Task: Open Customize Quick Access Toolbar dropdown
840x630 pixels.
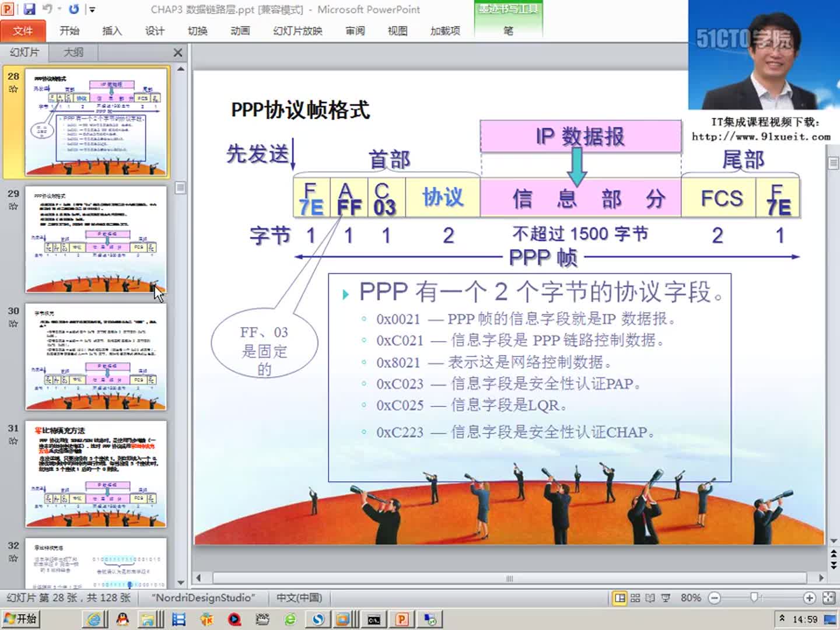Action: tap(92, 9)
